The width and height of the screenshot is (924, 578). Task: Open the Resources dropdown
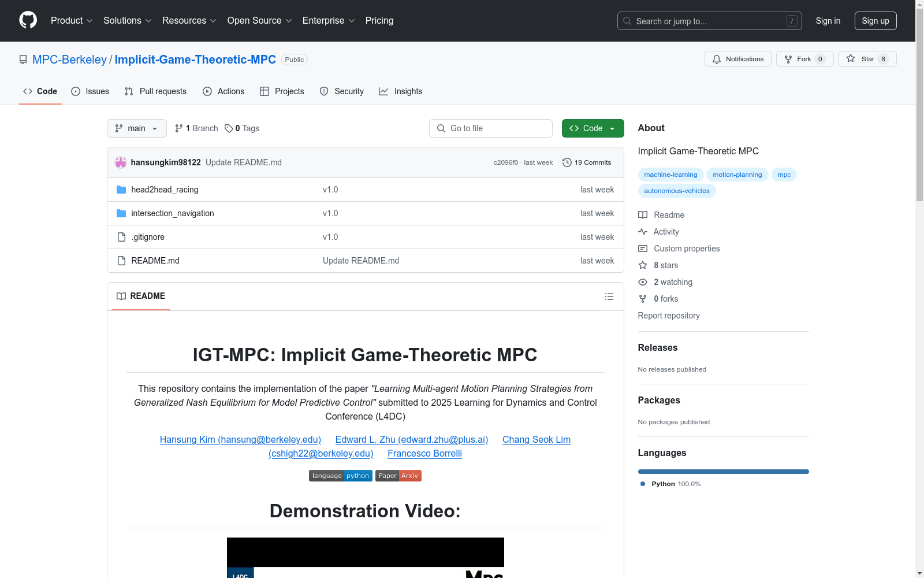coord(189,21)
